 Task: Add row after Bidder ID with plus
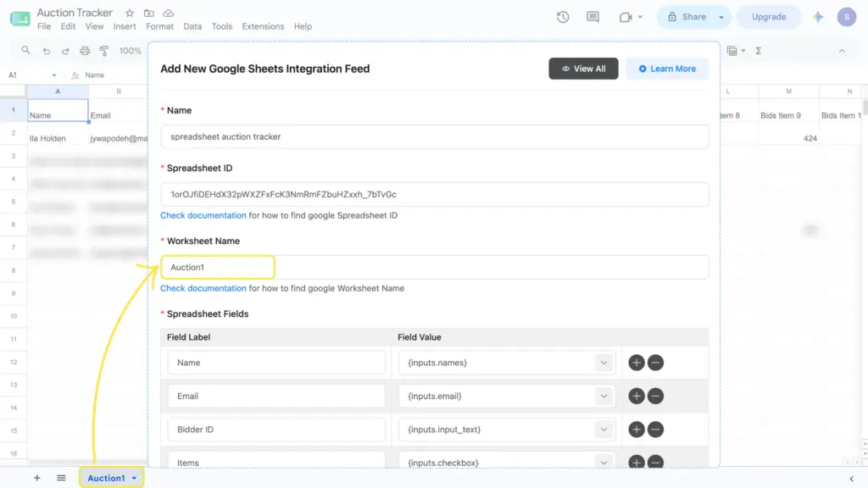tap(637, 430)
